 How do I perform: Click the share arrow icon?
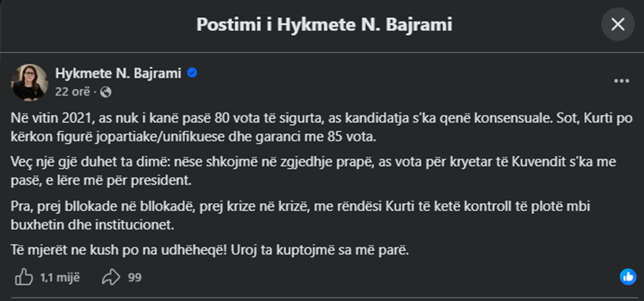(x=110, y=278)
